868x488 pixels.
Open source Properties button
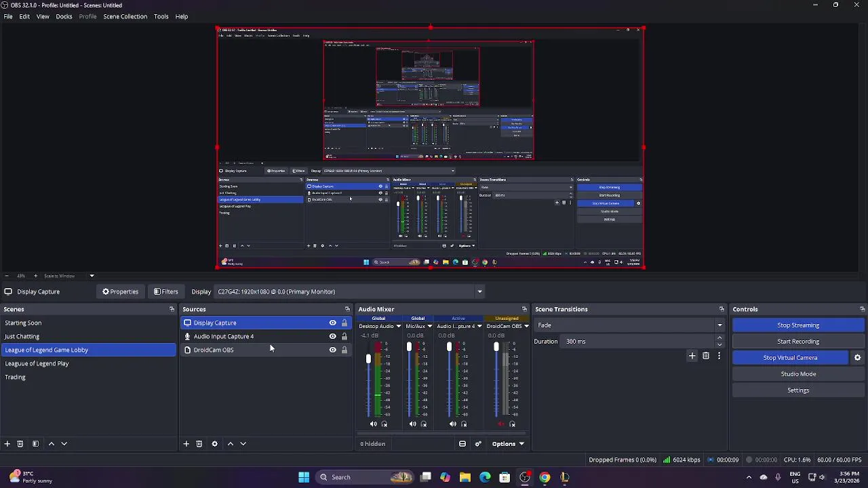[x=120, y=291]
